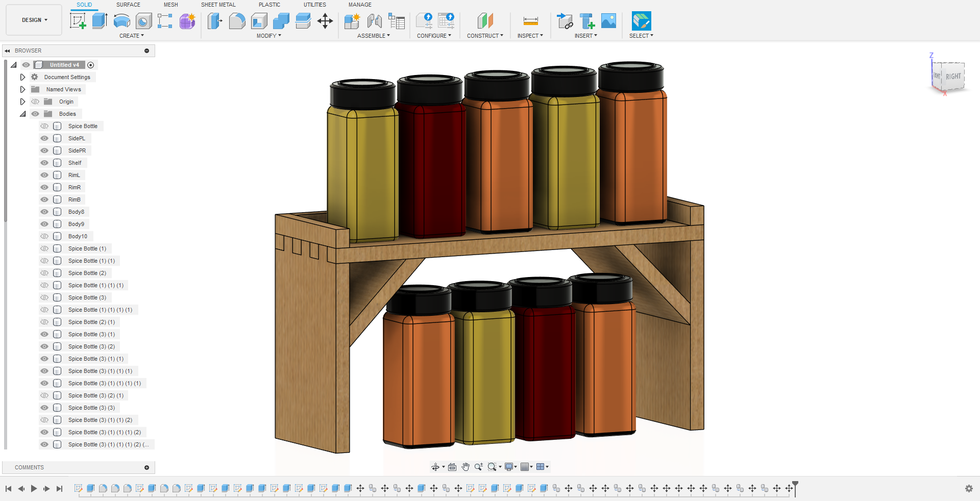Select the New Component tool
The image size is (980, 501).
[x=352, y=21]
